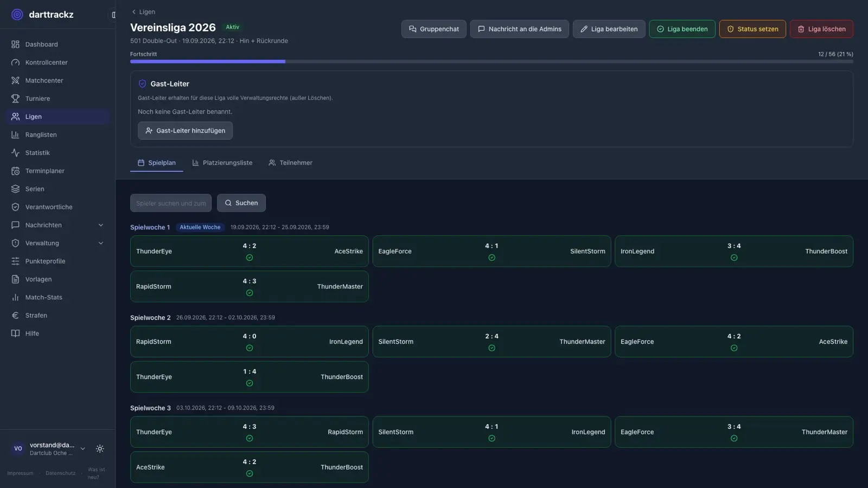The height and width of the screenshot is (488, 868).
Task: Go back via Ligen breadcrumb link
Action: click(x=143, y=12)
